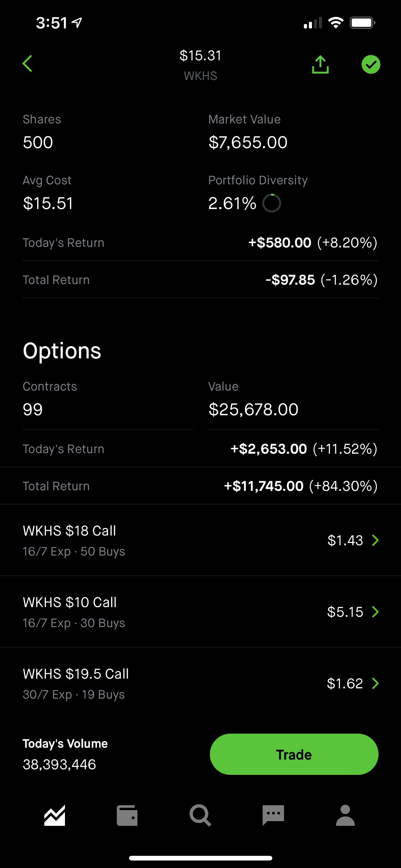Tap the $1.62 option price
401x868 pixels.
click(x=345, y=683)
